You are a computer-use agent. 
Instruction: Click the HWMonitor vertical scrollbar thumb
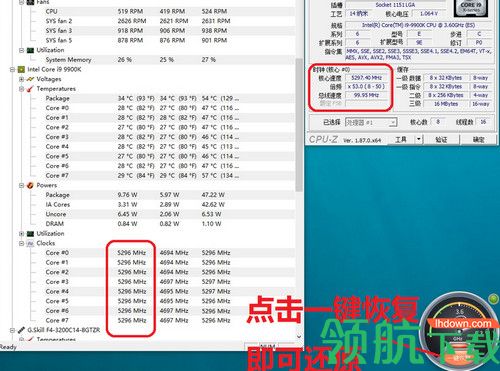click(x=299, y=125)
